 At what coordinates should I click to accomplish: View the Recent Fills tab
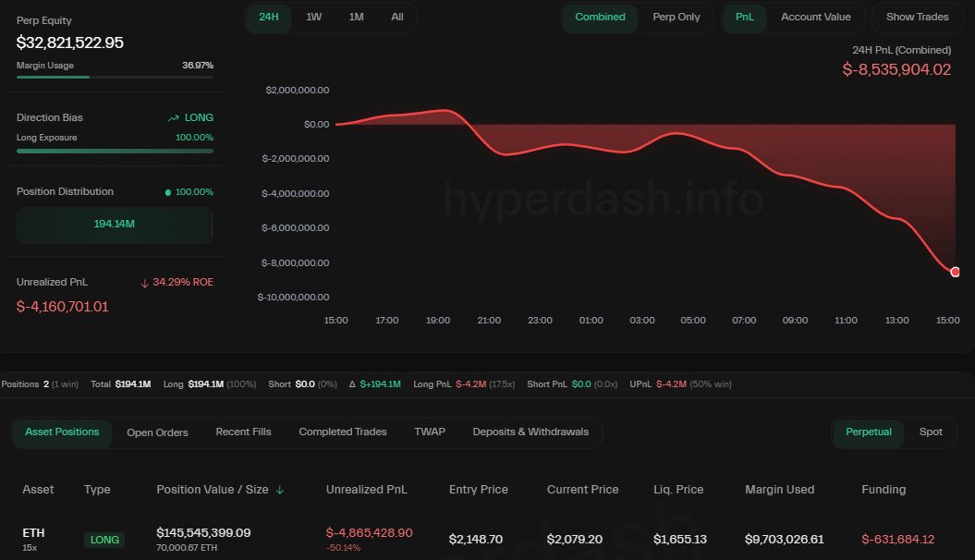tap(243, 432)
